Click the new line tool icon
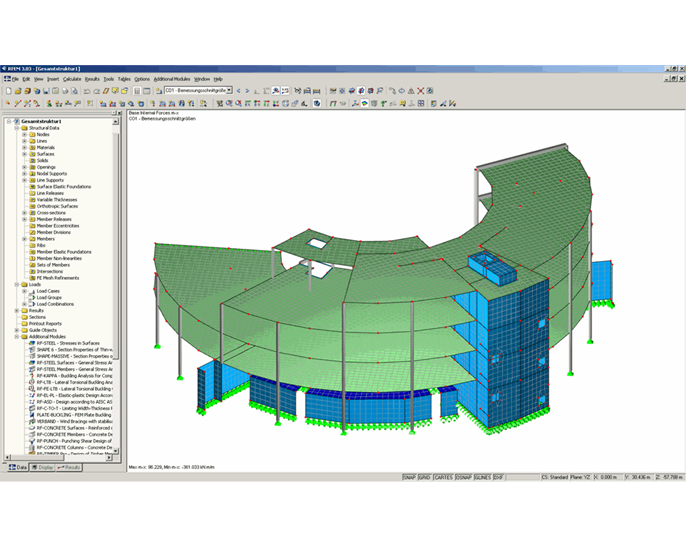The height and width of the screenshot is (548, 686). pos(18,103)
